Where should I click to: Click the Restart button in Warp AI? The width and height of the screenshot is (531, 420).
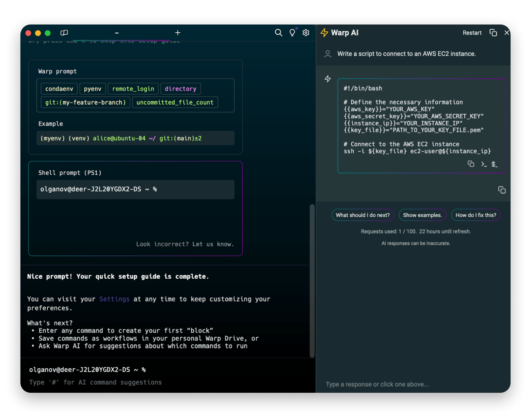click(x=472, y=33)
